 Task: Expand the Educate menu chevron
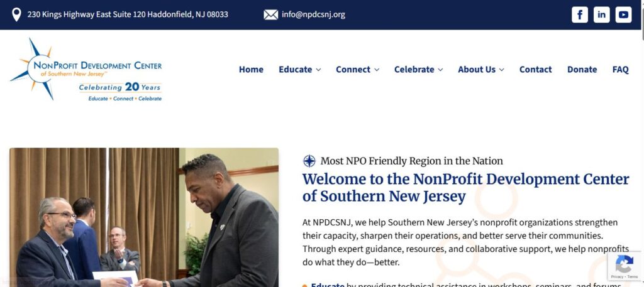coord(318,70)
